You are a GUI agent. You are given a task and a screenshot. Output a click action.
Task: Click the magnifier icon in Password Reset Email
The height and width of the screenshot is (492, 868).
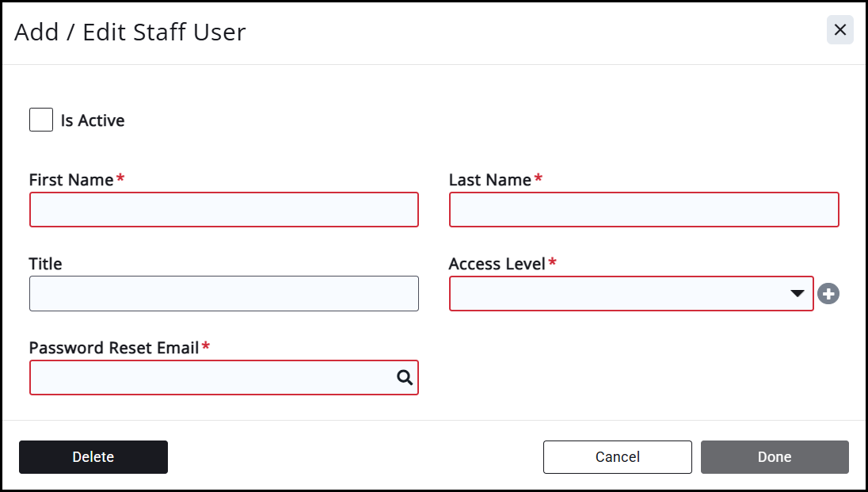coord(405,378)
